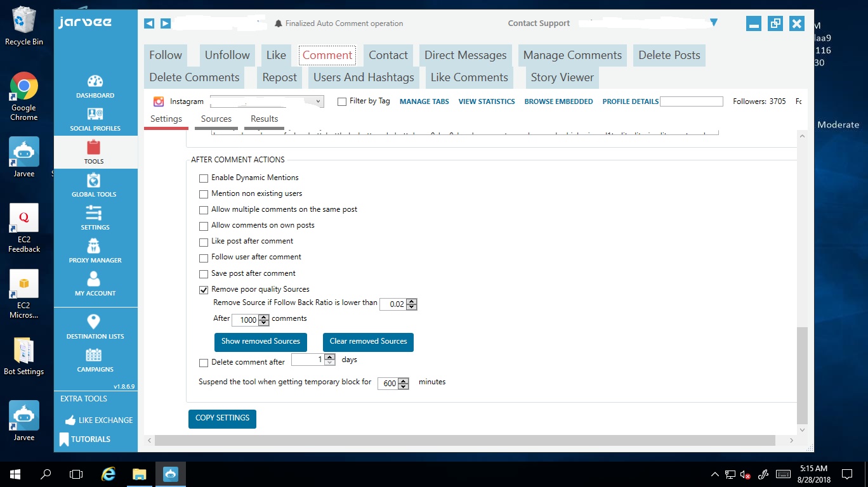Open Windows Start menu

click(15, 474)
